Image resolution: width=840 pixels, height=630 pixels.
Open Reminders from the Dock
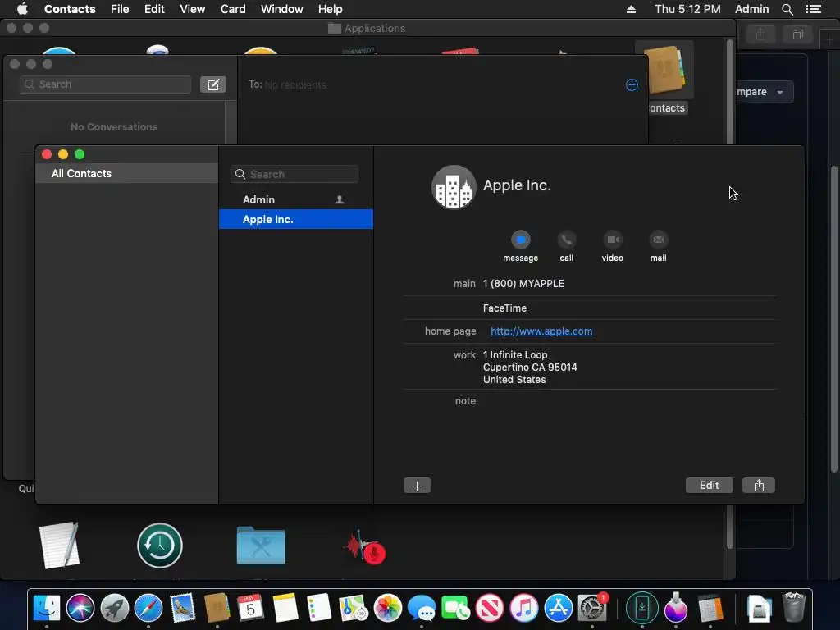(x=319, y=608)
